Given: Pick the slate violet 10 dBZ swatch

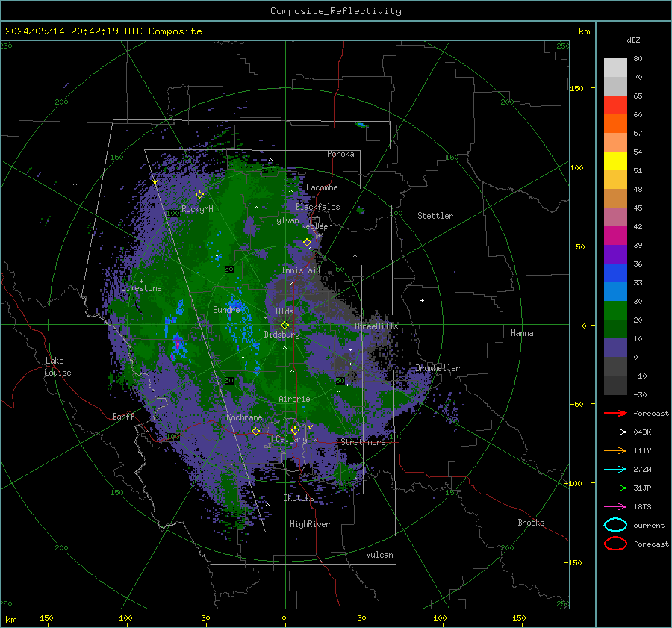Looking at the screenshot, I should [x=615, y=348].
